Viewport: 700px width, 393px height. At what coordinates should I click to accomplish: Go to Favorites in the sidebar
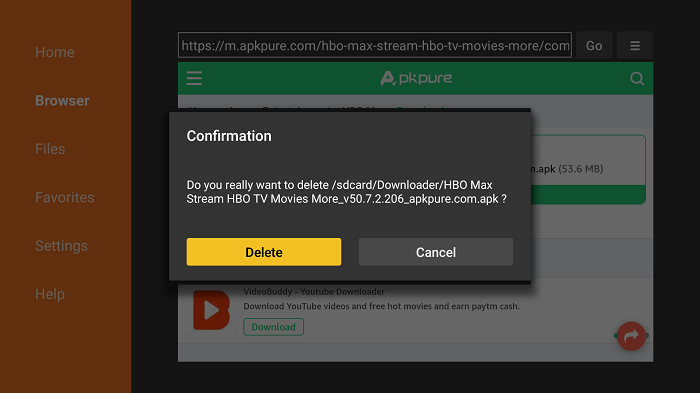coord(65,197)
